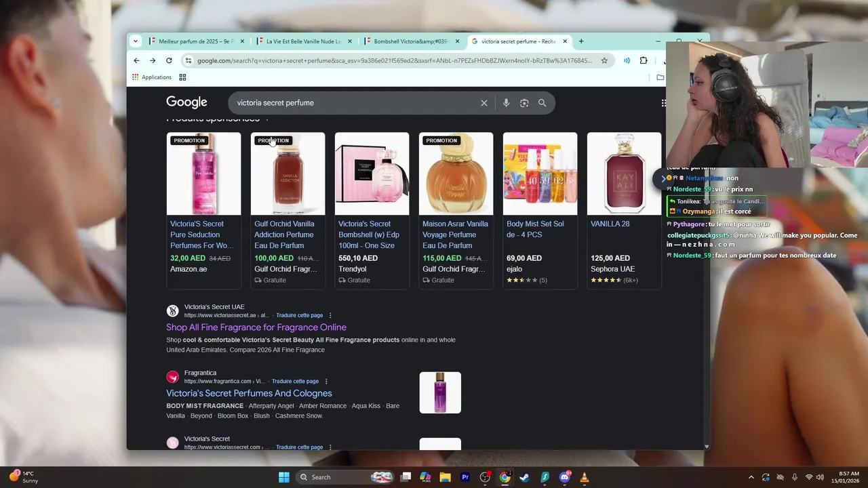Click the 550,10 AED price
The width and height of the screenshot is (868, 488).
tap(358, 258)
